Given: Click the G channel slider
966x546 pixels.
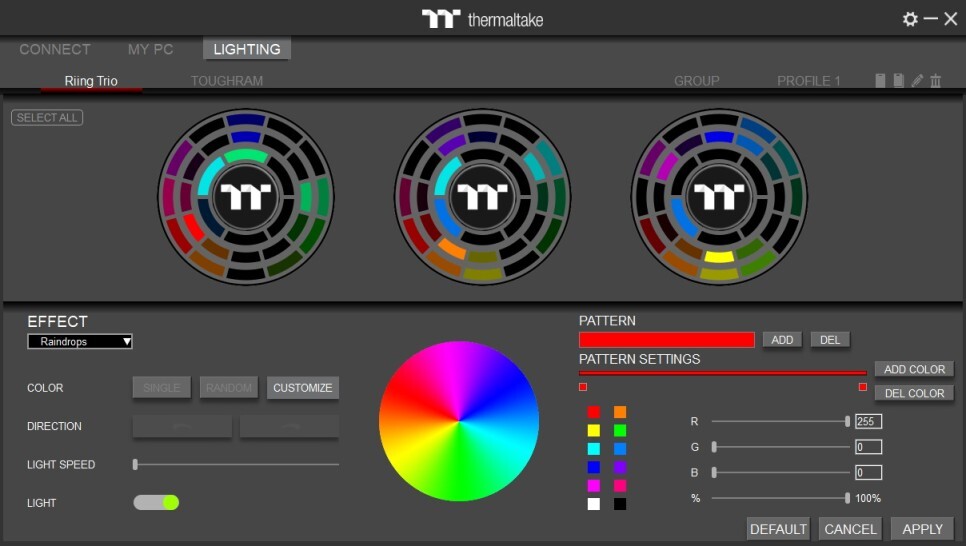Looking at the screenshot, I should click(781, 447).
